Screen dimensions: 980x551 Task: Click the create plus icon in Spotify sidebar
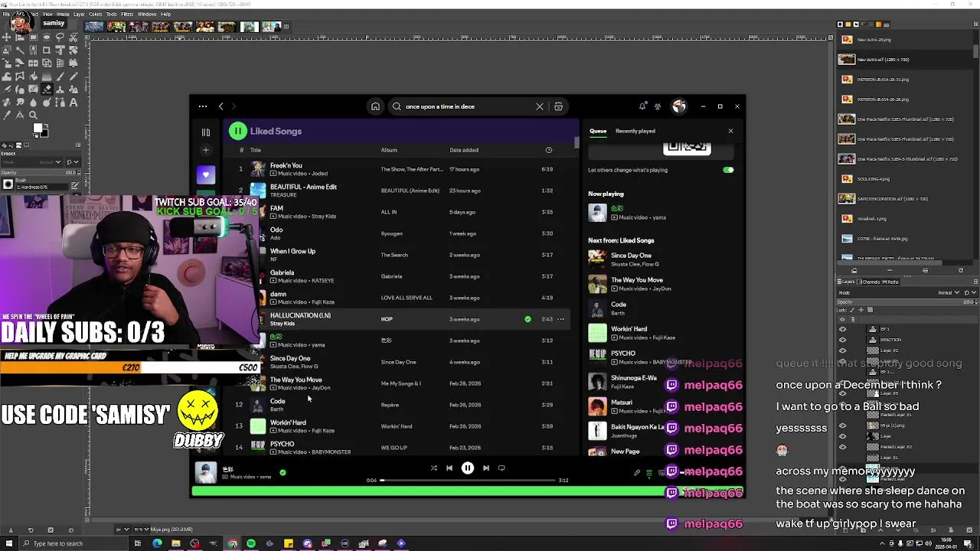[205, 150]
